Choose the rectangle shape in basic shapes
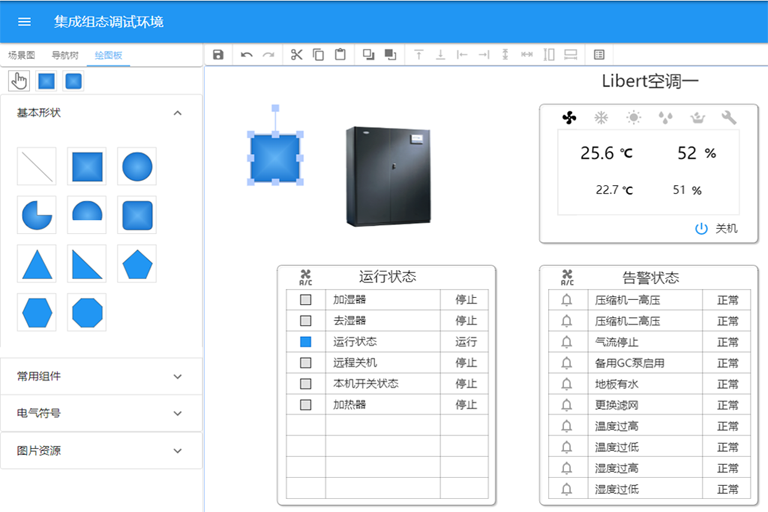Image resolution: width=768 pixels, height=512 pixels. coord(87,167)
